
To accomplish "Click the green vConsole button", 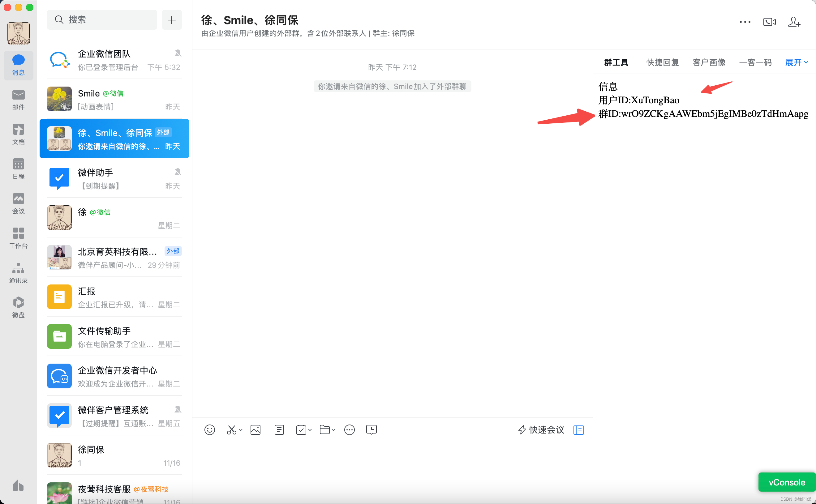I will pos(787,482).
